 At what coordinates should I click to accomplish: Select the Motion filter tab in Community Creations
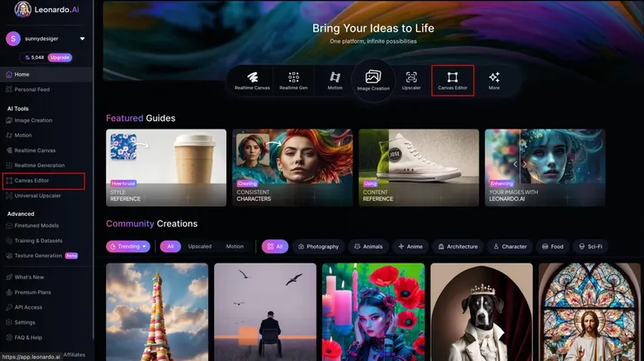[235, 246]
